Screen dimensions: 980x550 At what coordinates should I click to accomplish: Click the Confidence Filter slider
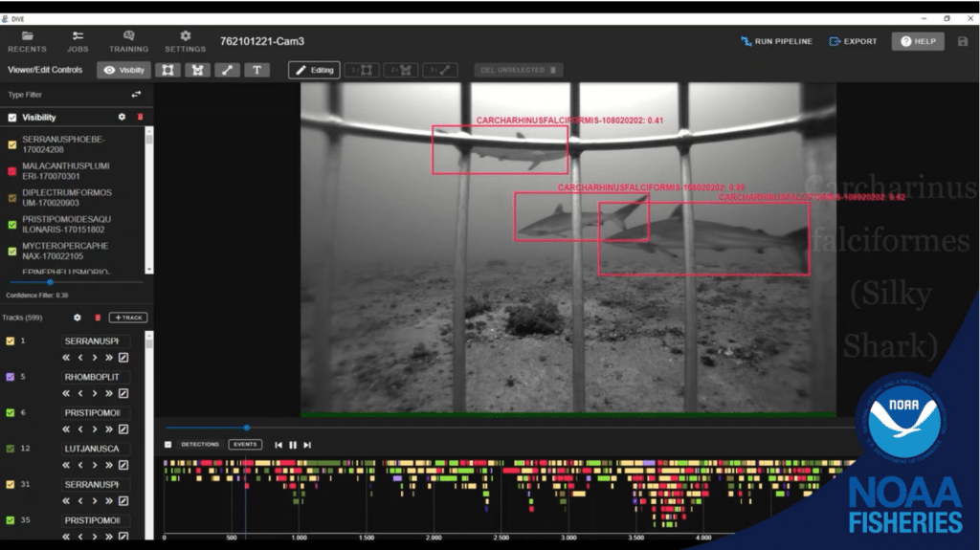click(50, 282)
